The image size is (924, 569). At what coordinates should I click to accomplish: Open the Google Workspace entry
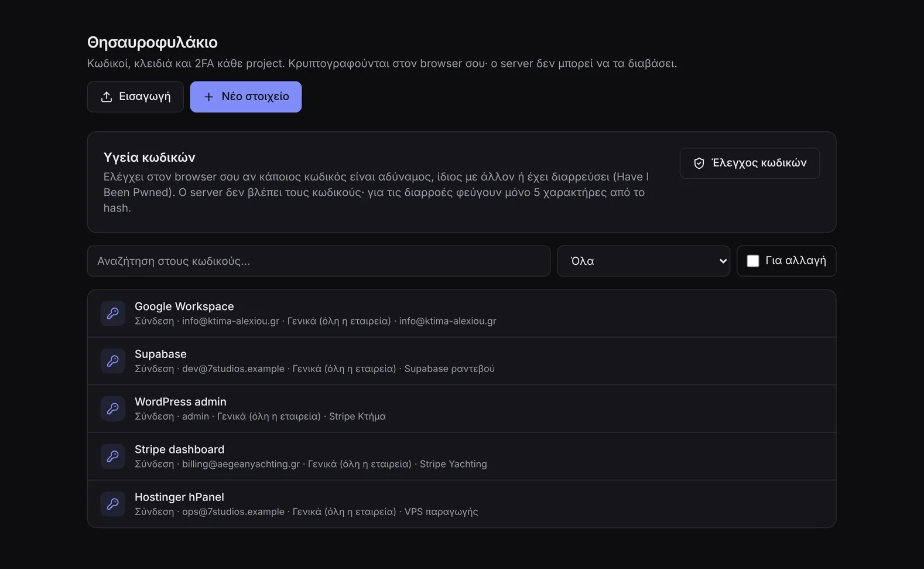[x=461, y=314]
